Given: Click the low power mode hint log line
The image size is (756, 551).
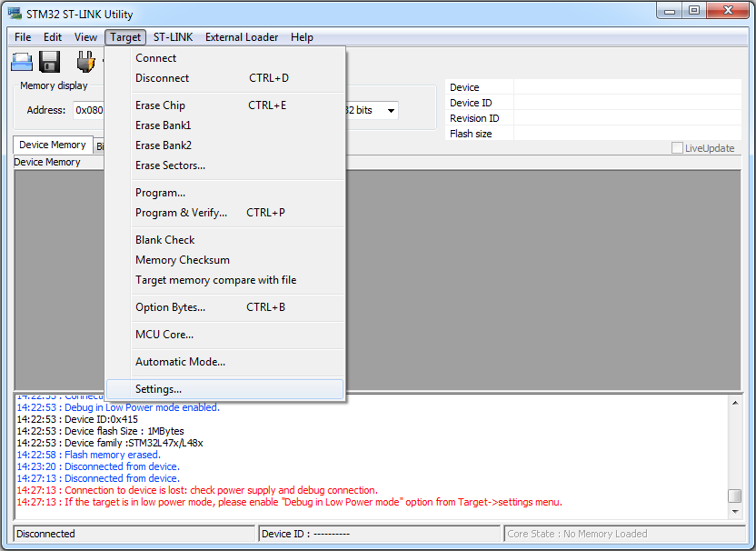Looking at the screenshot, I should (289, 502).
